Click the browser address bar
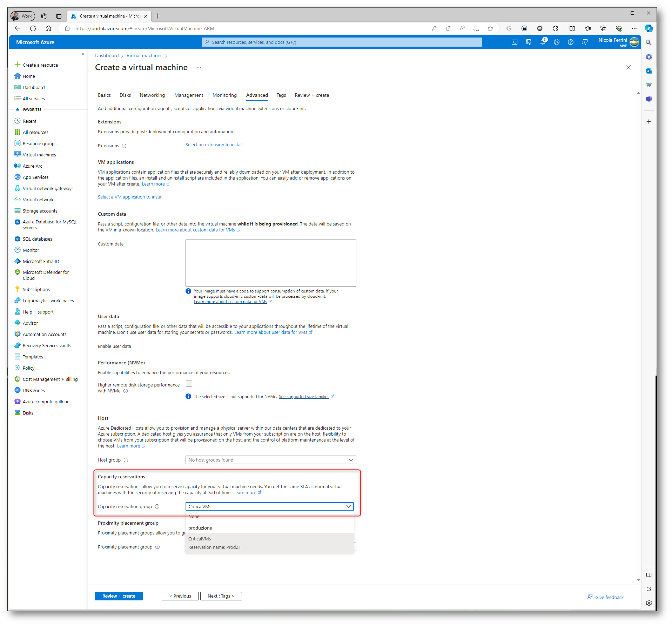Viewport: 672px width, 626px height. [246, 28]
